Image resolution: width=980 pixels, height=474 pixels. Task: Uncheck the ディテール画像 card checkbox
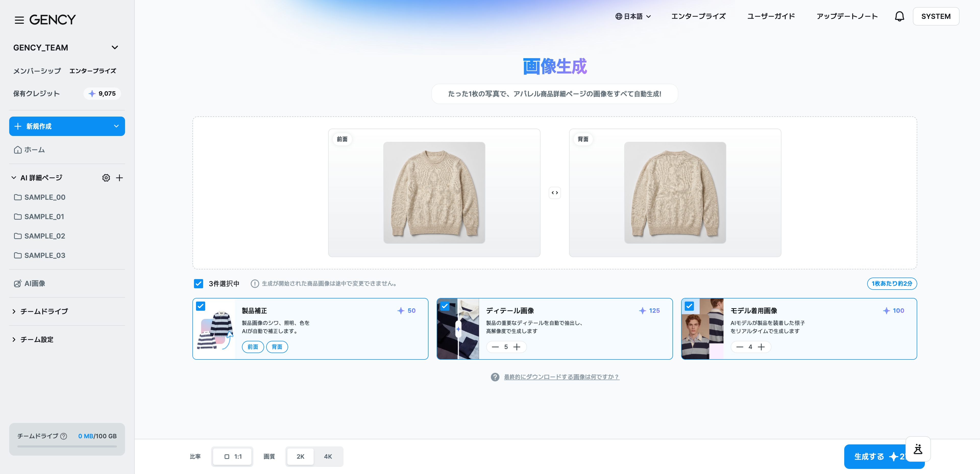445,306
